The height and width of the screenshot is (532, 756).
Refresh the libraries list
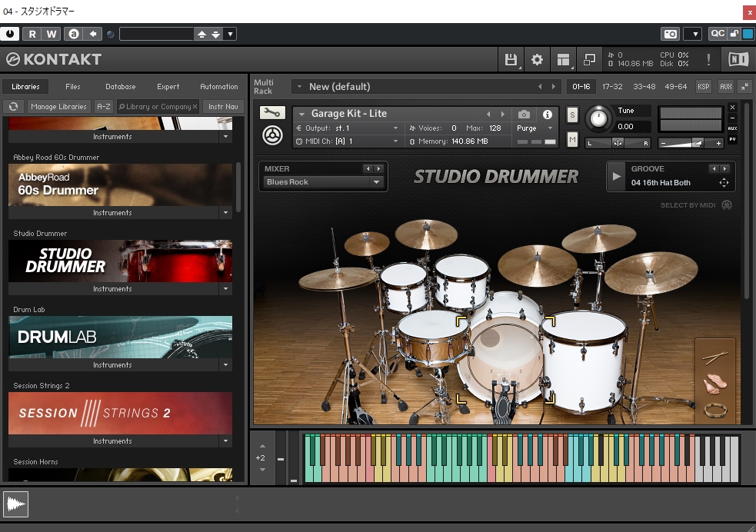[13, 107]
